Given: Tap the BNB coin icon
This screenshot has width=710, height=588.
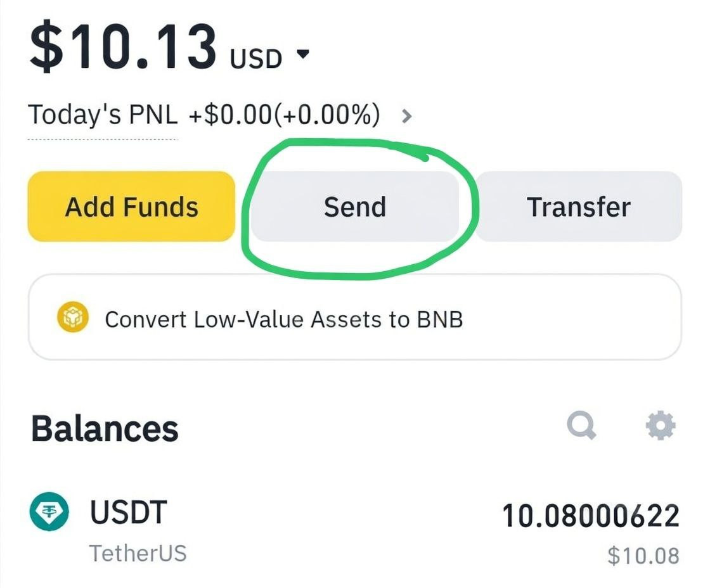Looking at the screenshot, I should [73, 318].
